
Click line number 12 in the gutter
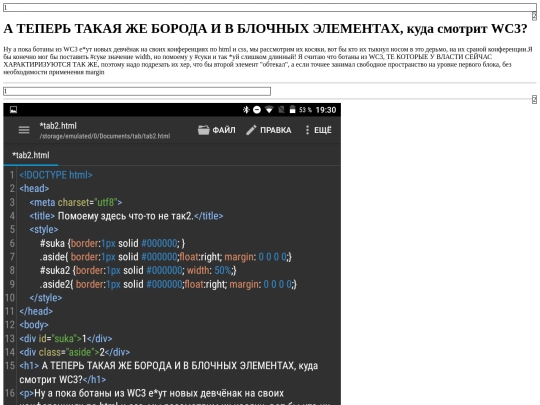pos(10,325)
